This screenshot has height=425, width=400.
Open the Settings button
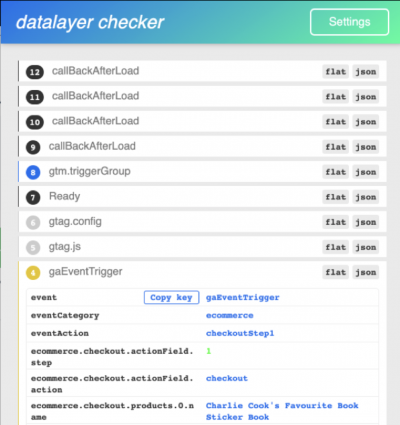(x=349, y=22)
